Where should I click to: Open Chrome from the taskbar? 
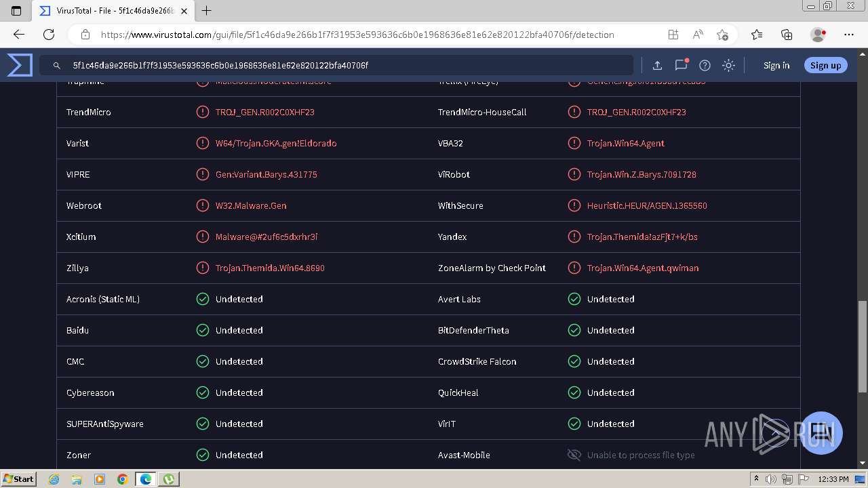pos(123,479)
